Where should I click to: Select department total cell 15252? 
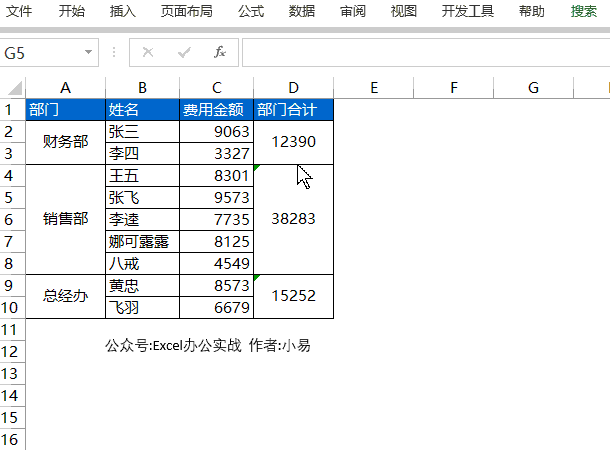[x=293, y=296]
